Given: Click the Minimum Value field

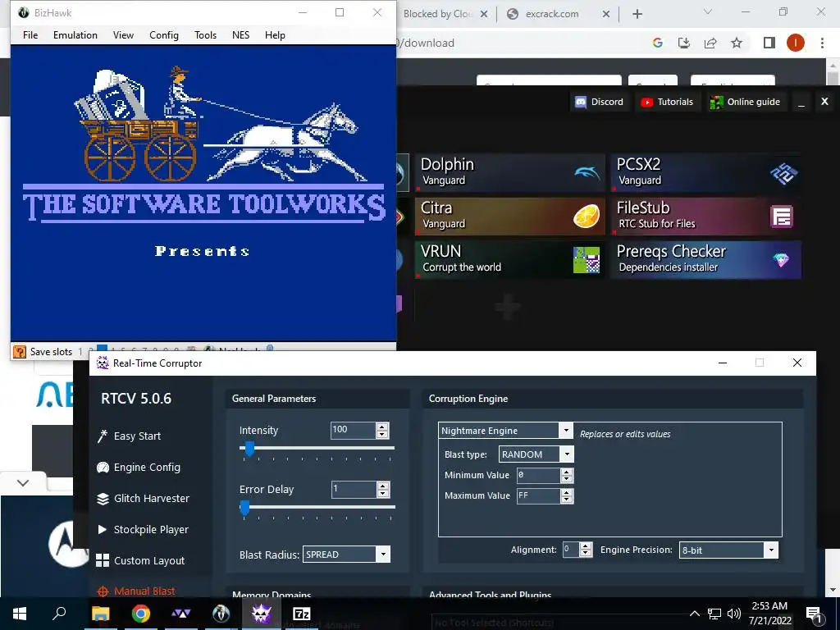Looking at the screenshot, I should pyautogui.click(x=538, y=475).
